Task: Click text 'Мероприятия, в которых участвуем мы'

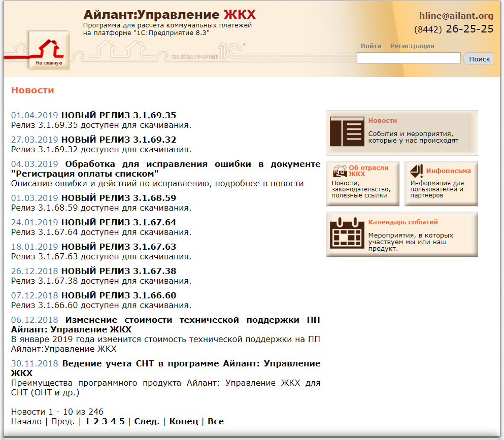Action: [411, 242]
